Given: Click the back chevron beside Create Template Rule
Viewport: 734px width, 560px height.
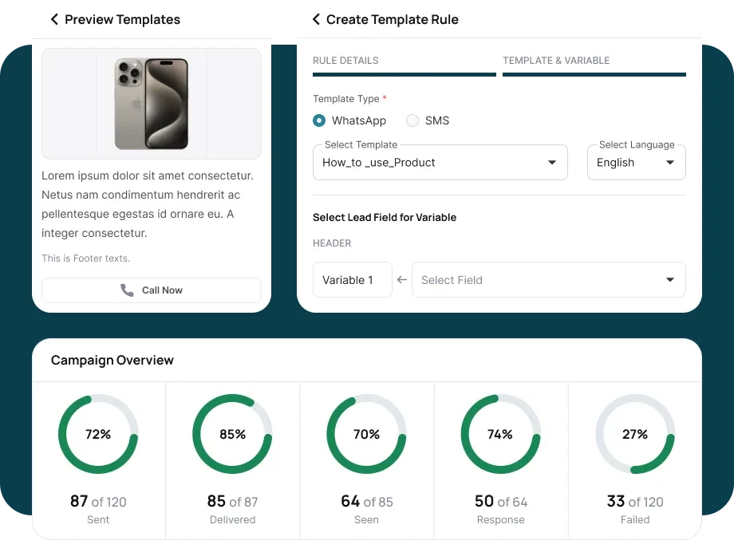Looking at the screenshot, I should point(316,19).
